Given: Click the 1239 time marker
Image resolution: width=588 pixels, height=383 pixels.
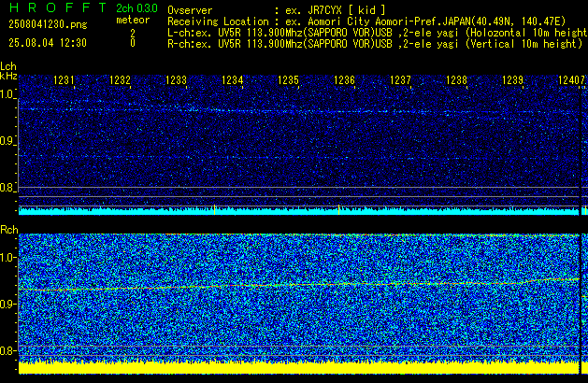Looking at the screenshot, I should [512, 80].
